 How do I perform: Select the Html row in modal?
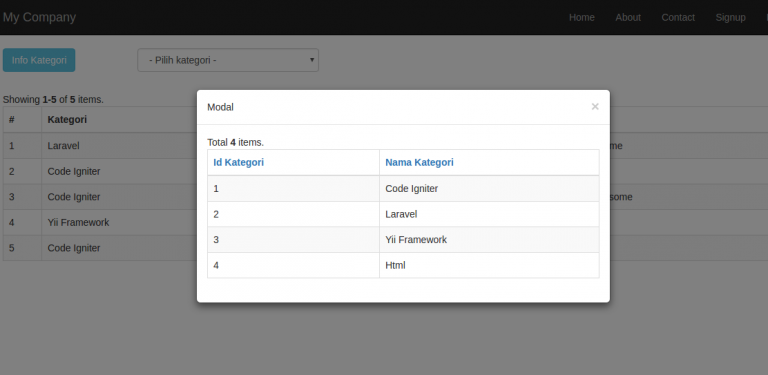[x=403, y=265]
